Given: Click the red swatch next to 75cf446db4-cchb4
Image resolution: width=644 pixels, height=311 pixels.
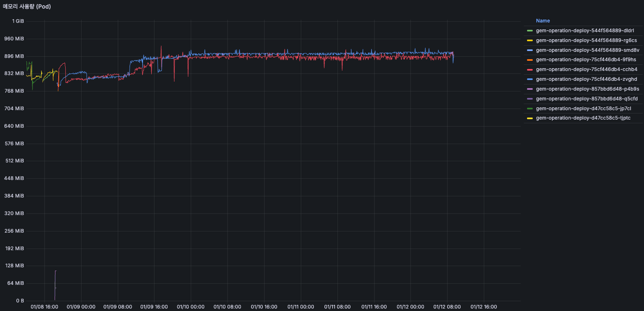Looking at the screenshot, I should (x=529, y=70).
